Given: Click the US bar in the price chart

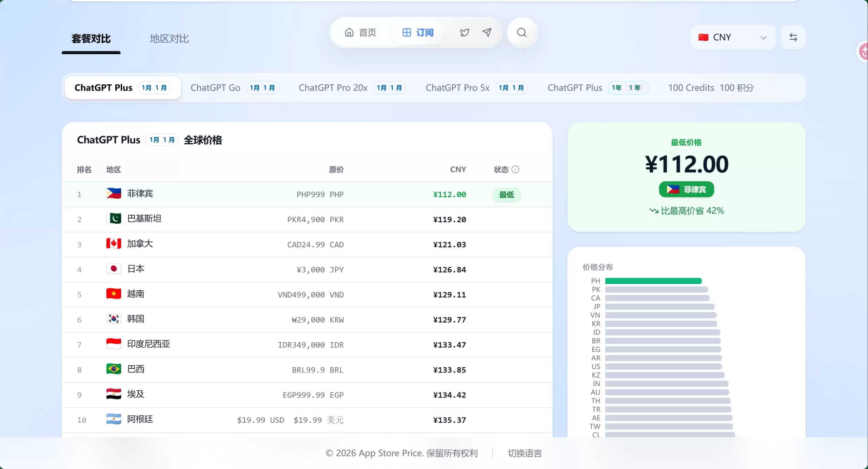Looking at the screenshot, I should tap(664, 366).
